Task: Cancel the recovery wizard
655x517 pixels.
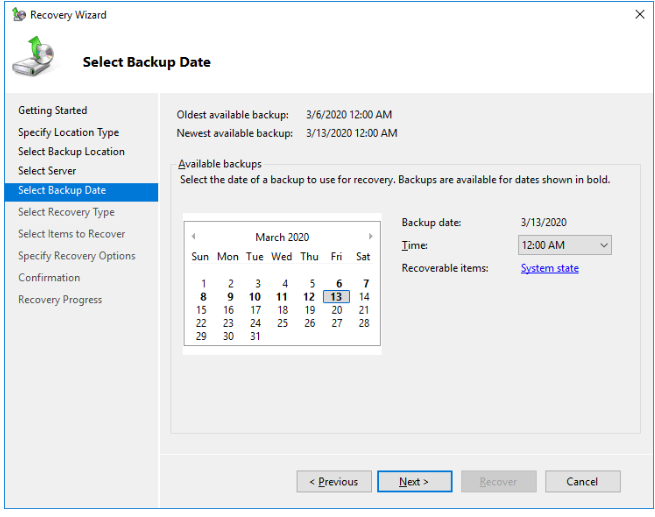Action: click(582, 482)
